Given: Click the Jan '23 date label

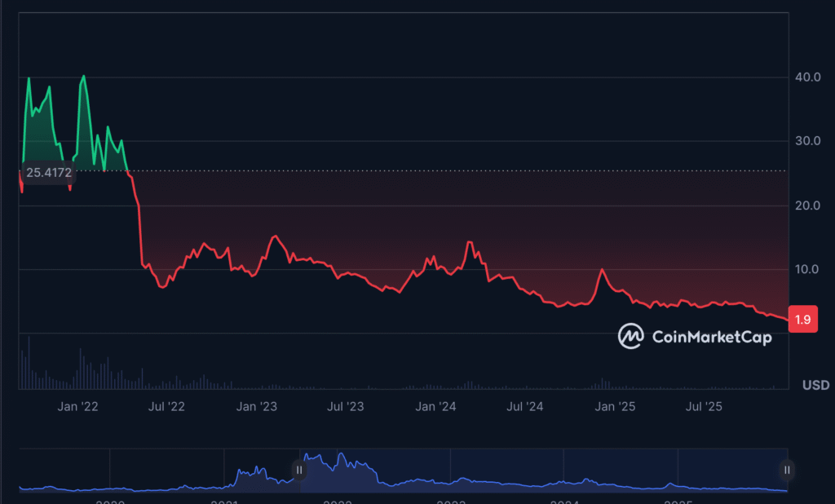Looking at the screenshot, I should click(257, 406).
